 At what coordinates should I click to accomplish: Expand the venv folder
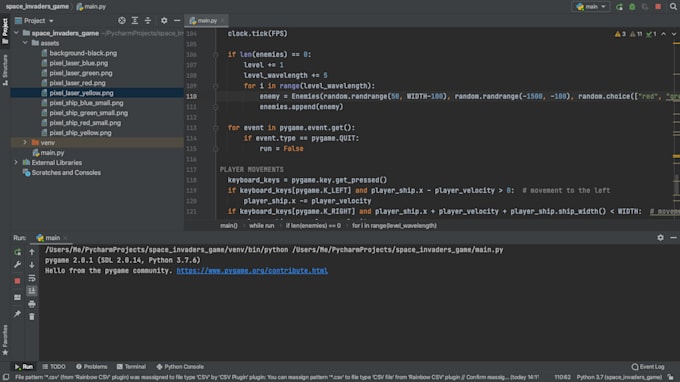coord(25,142)
